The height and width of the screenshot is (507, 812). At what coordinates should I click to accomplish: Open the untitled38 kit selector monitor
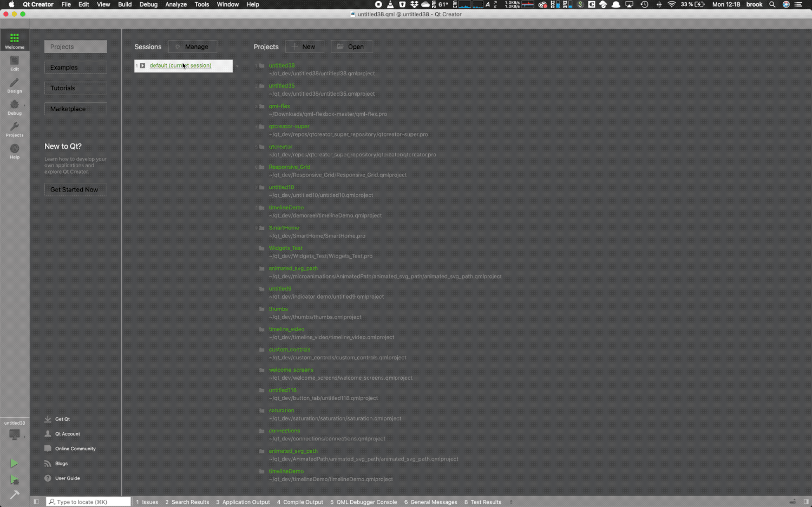point(15,433)
